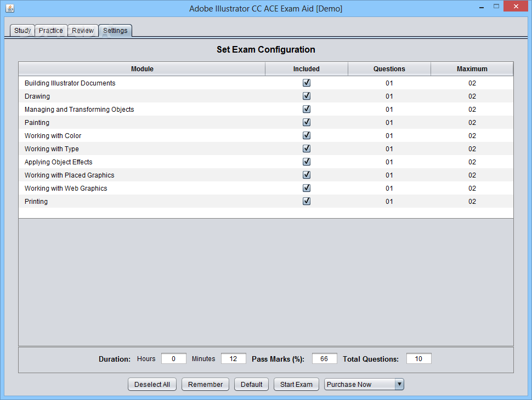This screenshot has width=532, height=400.
Task: Click the Hours duration field
Action: 174,359
